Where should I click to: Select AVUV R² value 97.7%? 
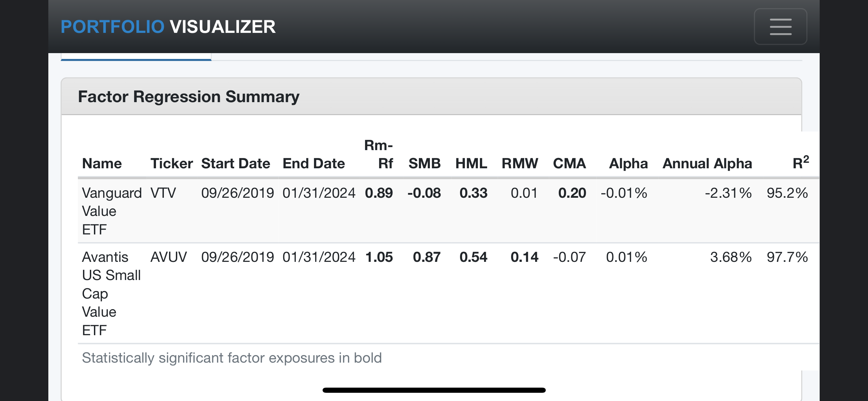pos(787,257)
